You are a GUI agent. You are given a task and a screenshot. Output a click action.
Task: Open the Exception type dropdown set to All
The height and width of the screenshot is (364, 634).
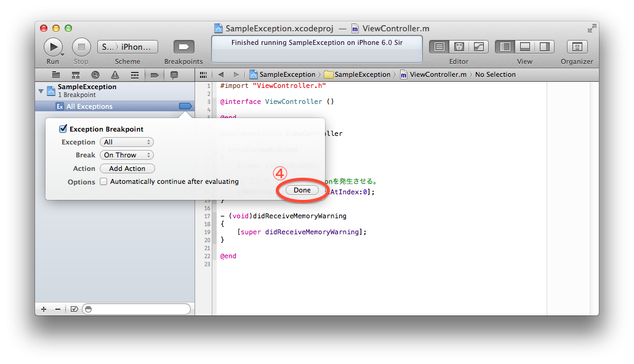click(x=126, y=142)
